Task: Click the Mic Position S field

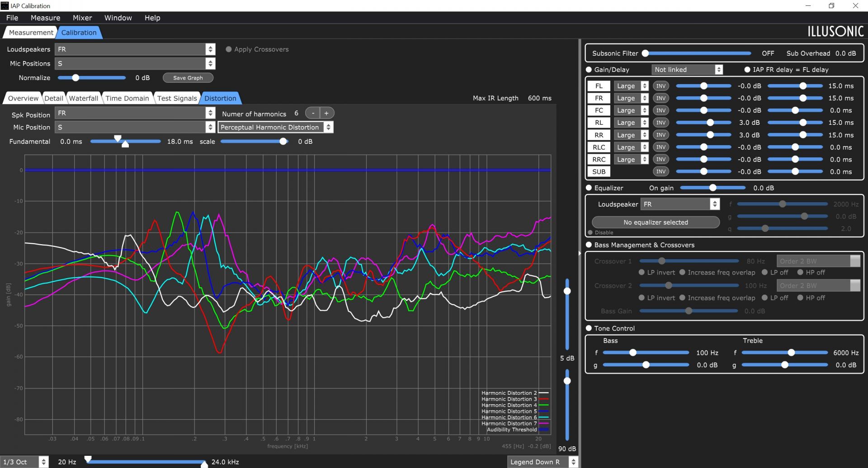Action: pos(135,127)
